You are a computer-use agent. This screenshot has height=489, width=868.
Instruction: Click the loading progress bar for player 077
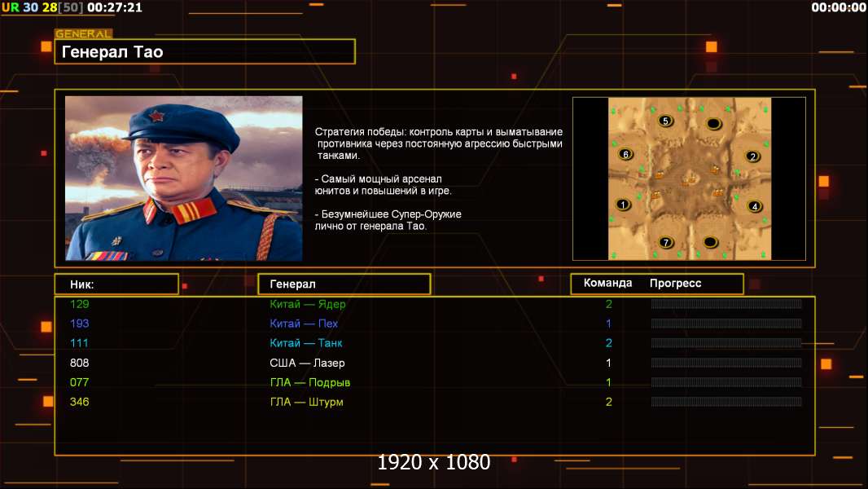(x=726, y=382)
